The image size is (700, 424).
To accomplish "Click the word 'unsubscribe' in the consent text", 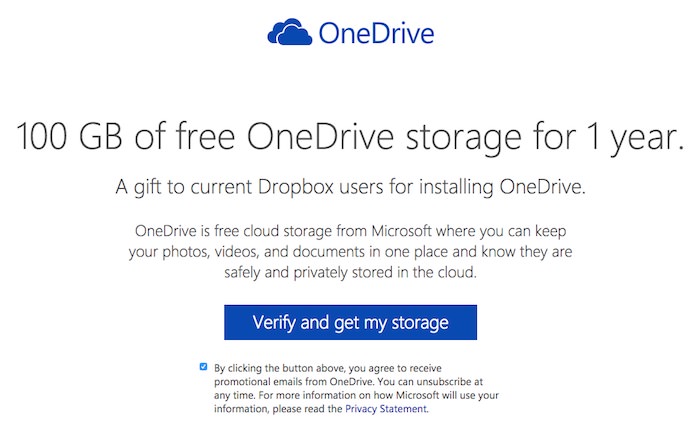I will tap(444, 382).
